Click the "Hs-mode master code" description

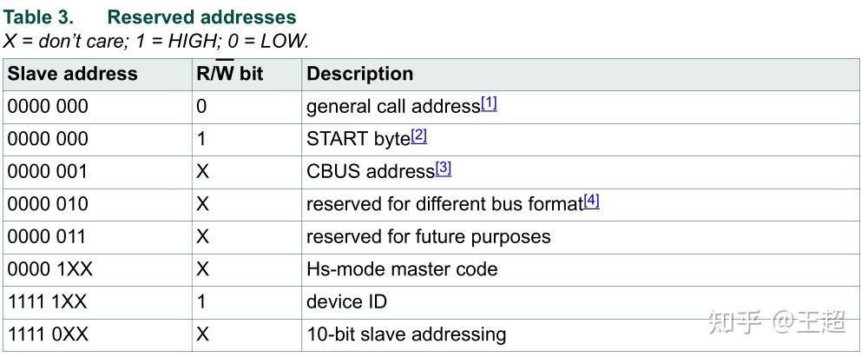click(x=402, y=269)
